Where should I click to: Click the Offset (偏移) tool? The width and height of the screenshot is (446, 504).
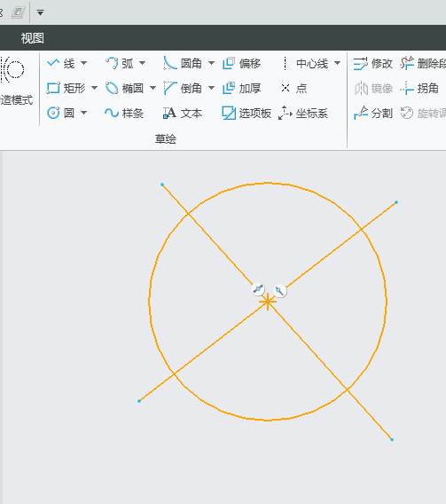pos(241,63)
